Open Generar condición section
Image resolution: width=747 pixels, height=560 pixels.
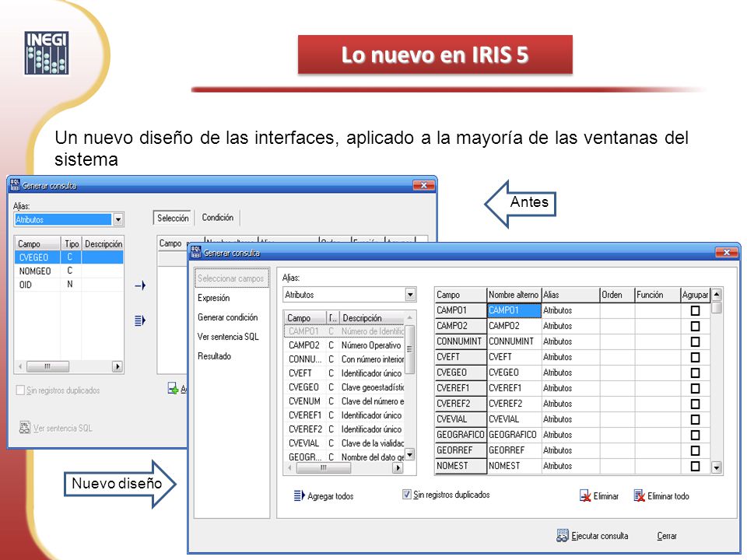click(x=228, y=317)
